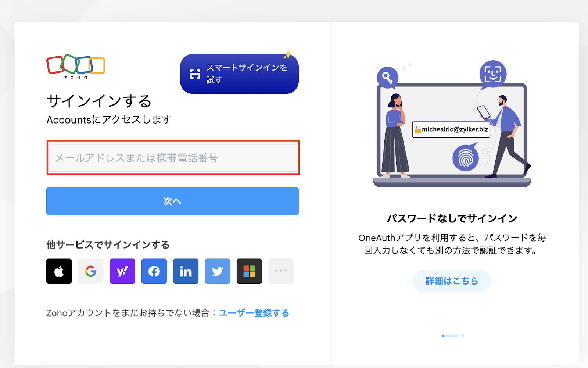
Task: Click Zohoアカウントをまだお持ちでない場合 text
Action: pos(128,313)
